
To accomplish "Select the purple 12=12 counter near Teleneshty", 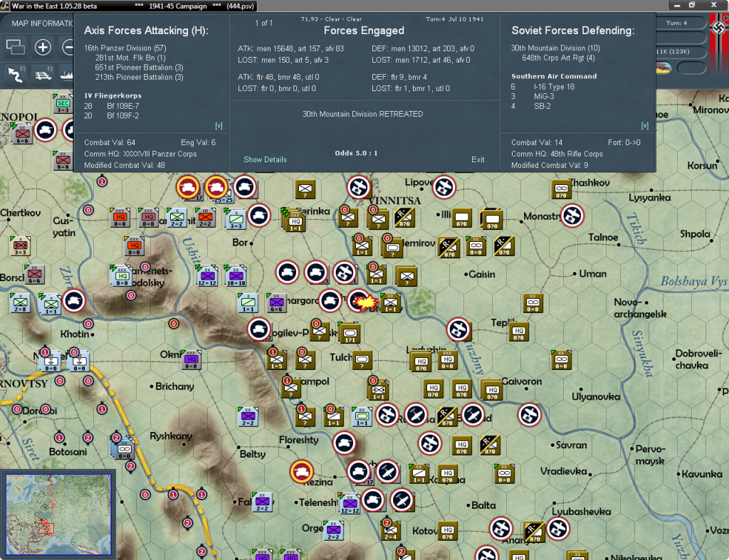I will point(350,504).
